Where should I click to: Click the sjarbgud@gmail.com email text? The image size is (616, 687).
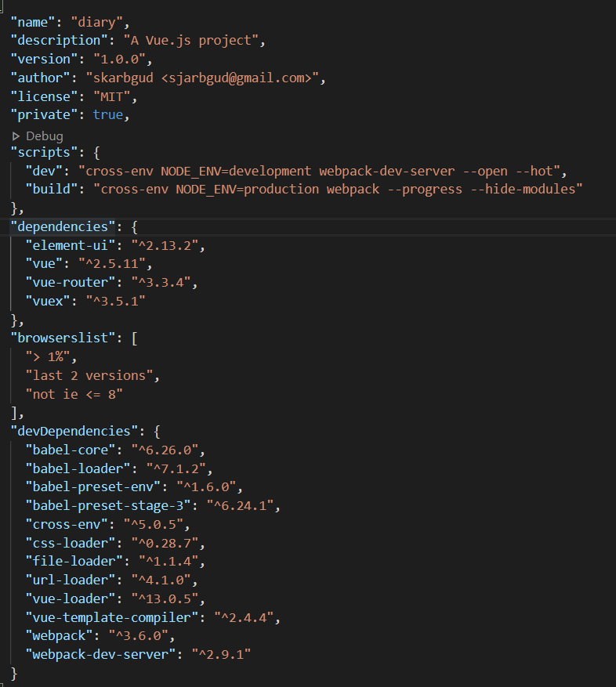(237, 78)
